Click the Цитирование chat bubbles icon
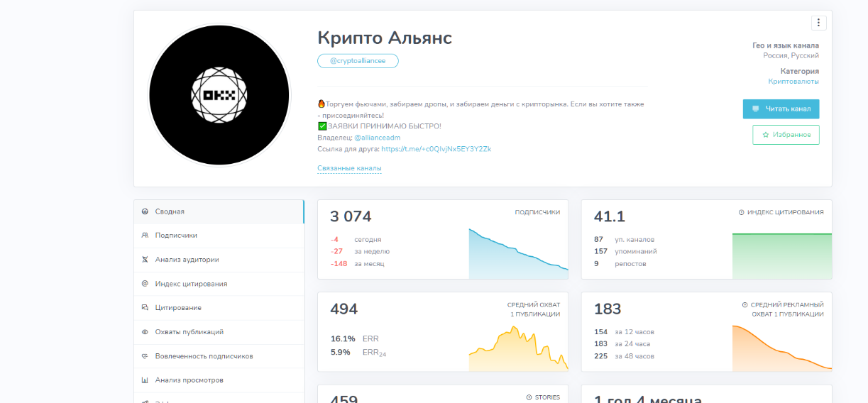This screenshot has height=403, width=868. pyautogui.click(x=145, y=308)
